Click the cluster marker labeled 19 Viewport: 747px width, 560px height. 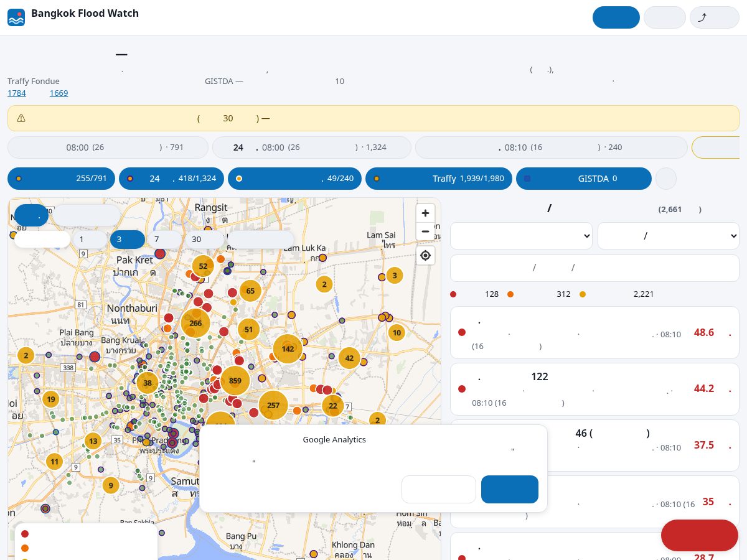coord(50,399)
